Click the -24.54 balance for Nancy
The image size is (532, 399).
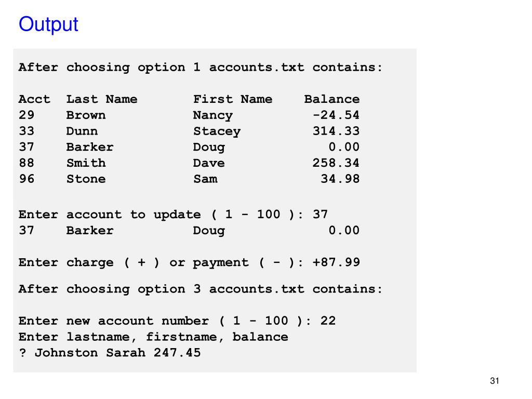tap(336, 115)
